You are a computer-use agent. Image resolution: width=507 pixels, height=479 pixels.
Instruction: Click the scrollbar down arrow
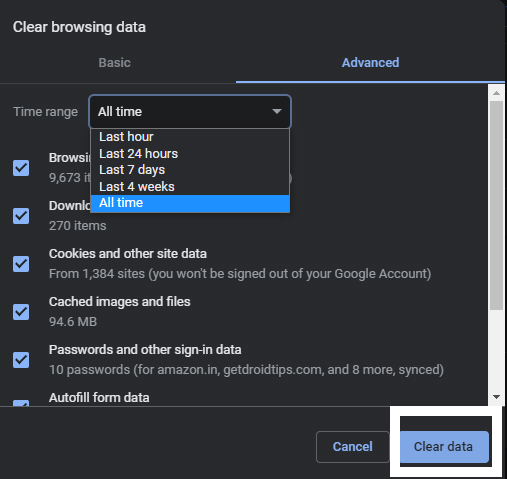(x=496, y=397)
